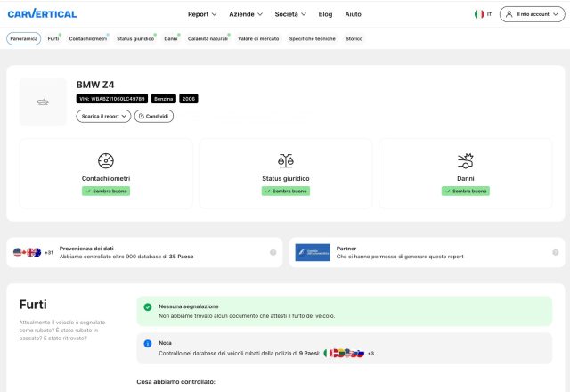Click the blue Nota info icon
Viewport: 570px width, 392px height.
(x=148, y=343)
